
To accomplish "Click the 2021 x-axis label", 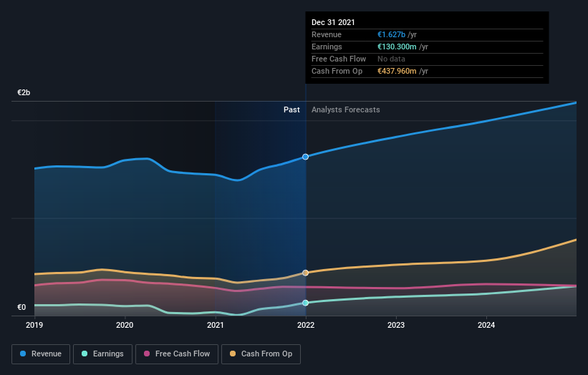I will pos(216,325).
